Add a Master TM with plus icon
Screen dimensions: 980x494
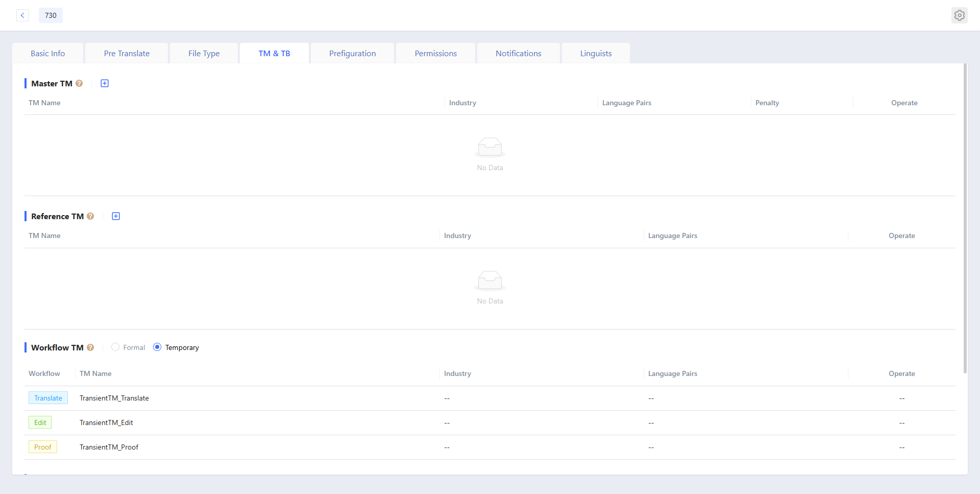[105, 83]
